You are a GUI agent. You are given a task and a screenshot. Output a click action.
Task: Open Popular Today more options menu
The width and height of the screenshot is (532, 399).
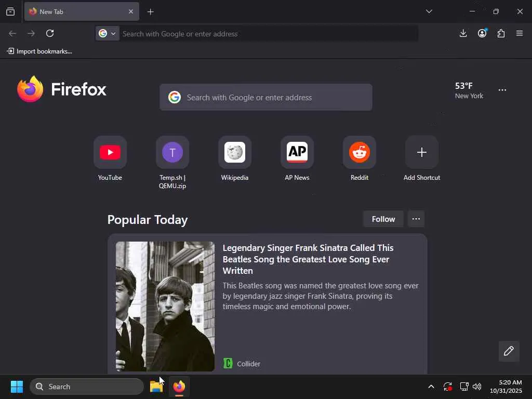416,219
